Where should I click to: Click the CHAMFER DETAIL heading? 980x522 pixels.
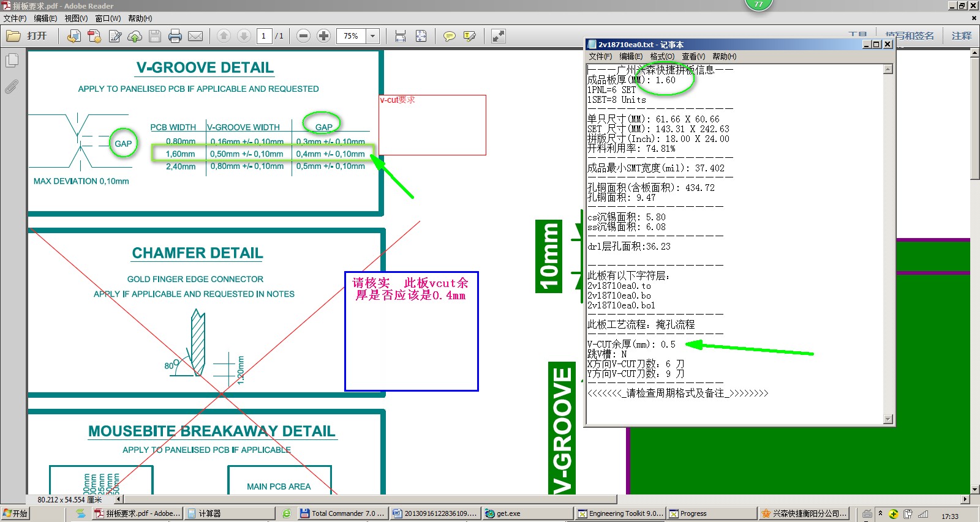pos(197,253)
